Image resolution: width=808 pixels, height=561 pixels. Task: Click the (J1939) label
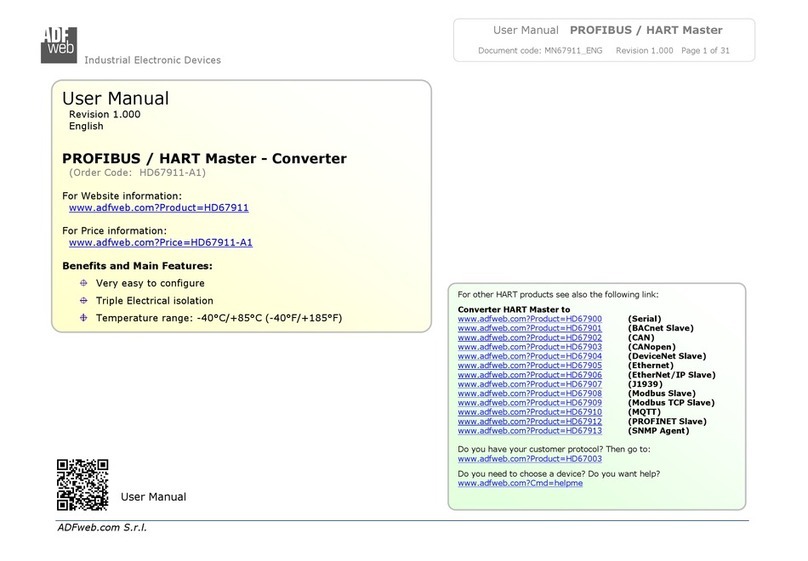645,384
